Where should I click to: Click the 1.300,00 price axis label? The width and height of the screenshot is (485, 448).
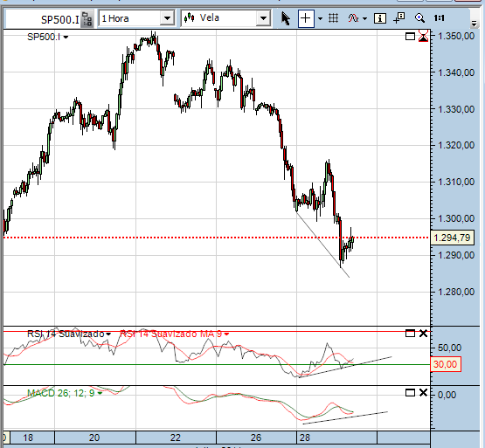pyautogui.click(x=456, y=218)
